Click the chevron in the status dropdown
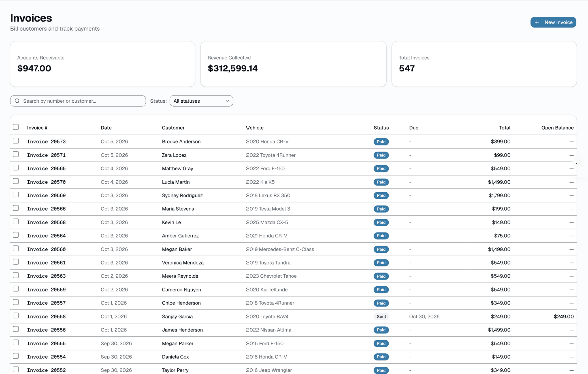This screenshot has width=588, height=374. coord(227,101)
